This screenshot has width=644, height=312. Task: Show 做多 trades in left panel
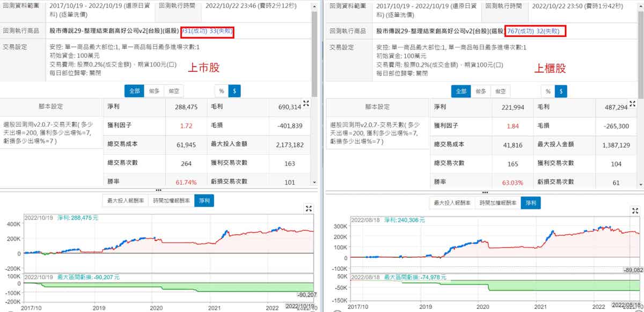[x=153, y=91]
